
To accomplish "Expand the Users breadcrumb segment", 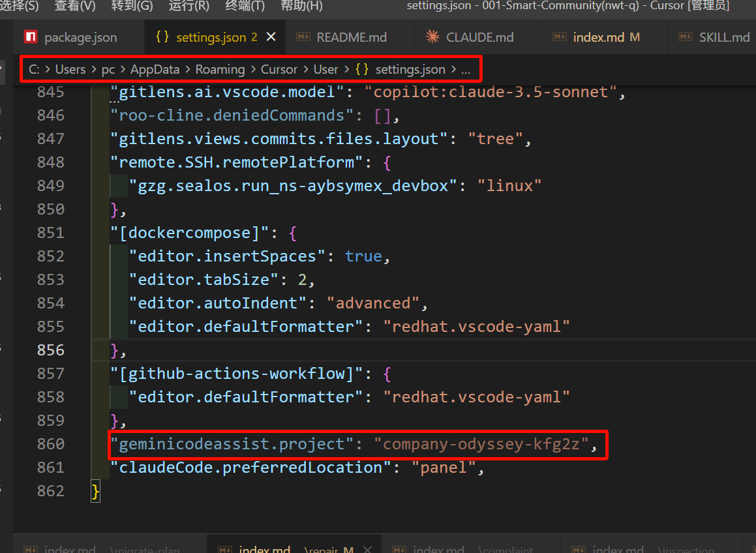I will (70, 69).
